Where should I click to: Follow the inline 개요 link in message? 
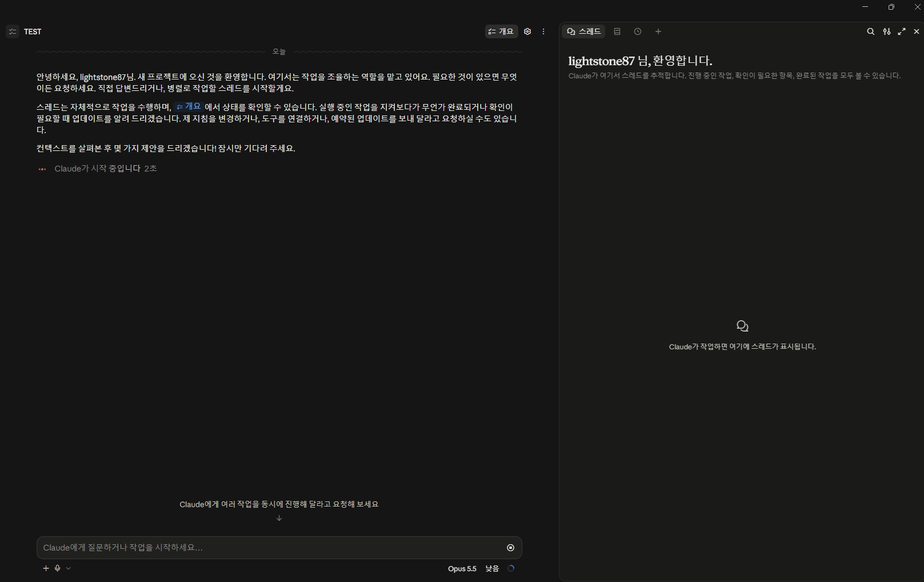click(189, 106)
